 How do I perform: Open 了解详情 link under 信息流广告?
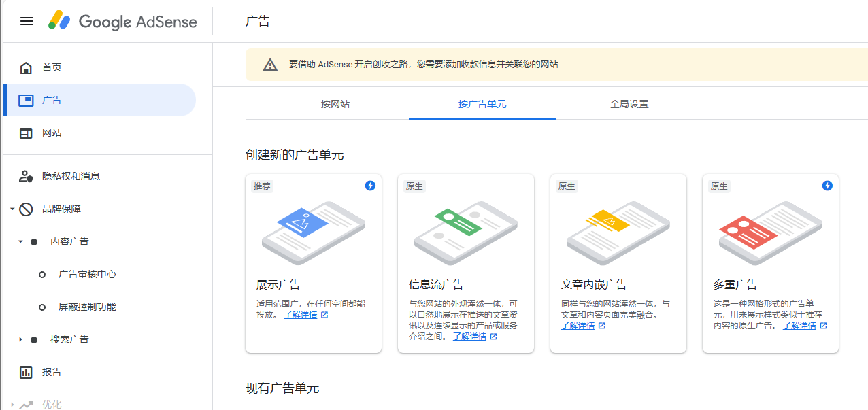(469, 337)
